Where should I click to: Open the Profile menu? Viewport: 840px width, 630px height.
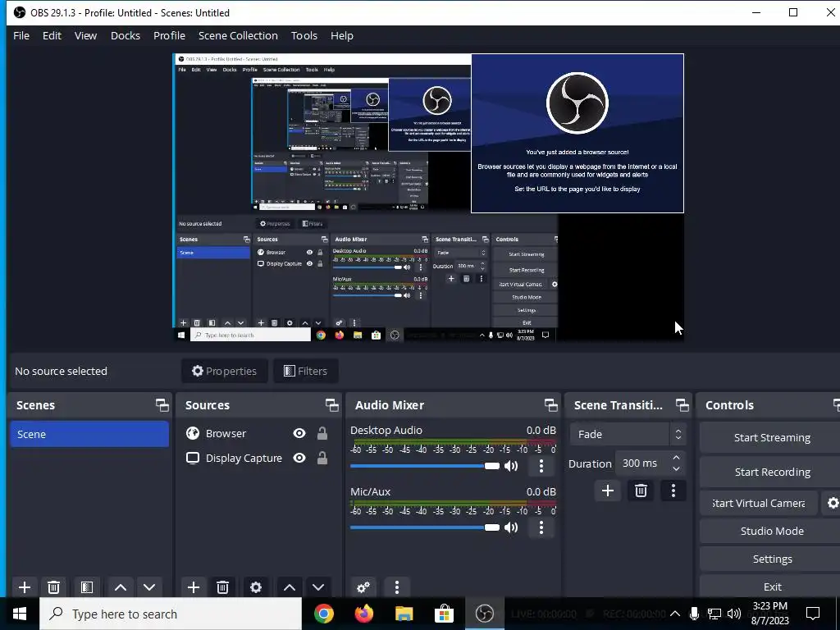pos(169,35)
